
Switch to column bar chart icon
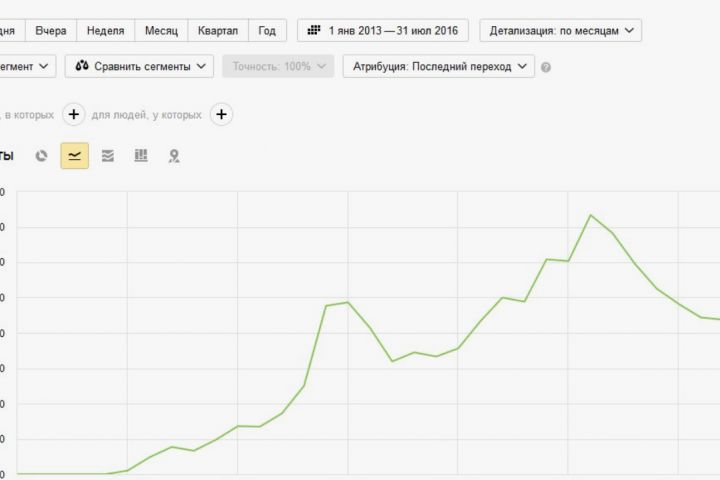141,156
